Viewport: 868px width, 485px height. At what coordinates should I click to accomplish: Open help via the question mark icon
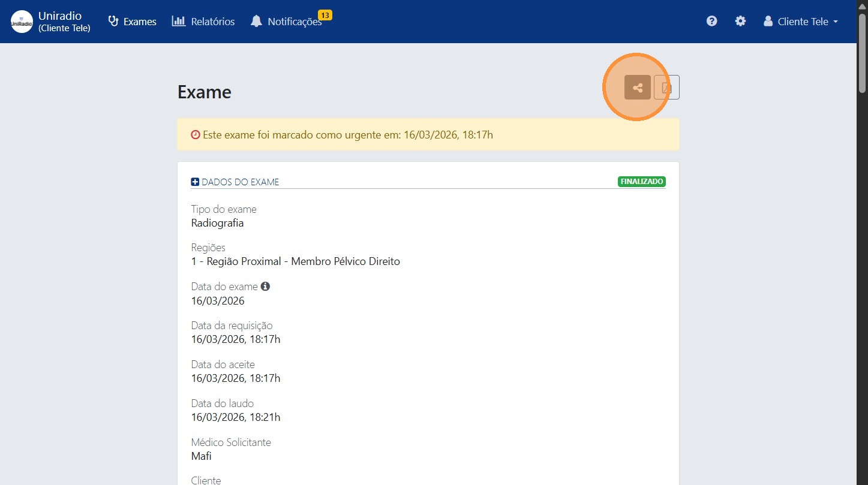point(711,21)
